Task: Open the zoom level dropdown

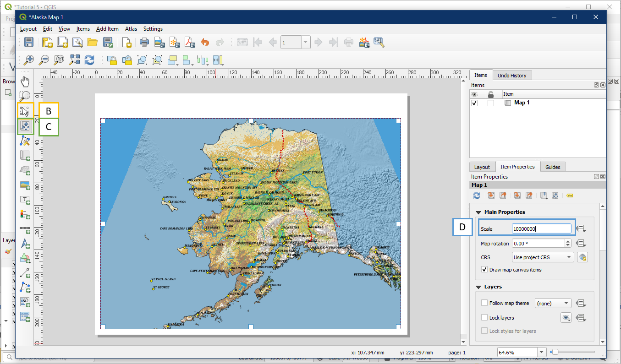Action: click(x=542, y=353)
